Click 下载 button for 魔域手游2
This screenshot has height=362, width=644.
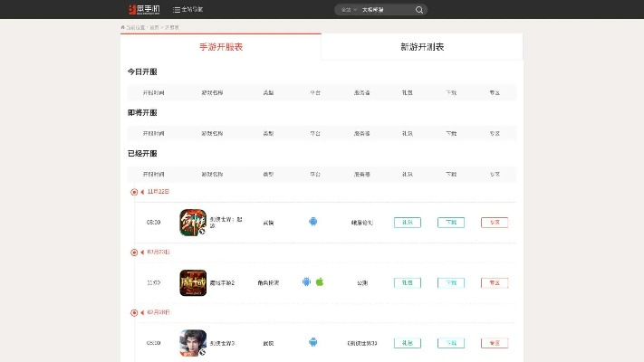coord(451,282)
